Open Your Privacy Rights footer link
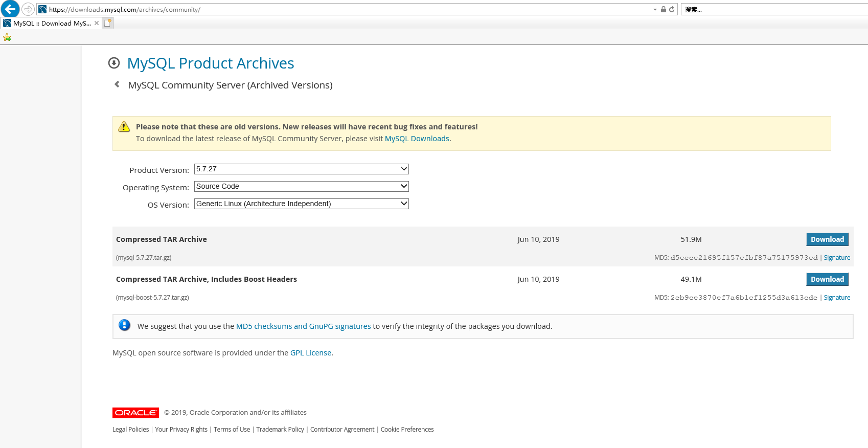The width and height of the screenshot is (868, 448). [181, 430]
